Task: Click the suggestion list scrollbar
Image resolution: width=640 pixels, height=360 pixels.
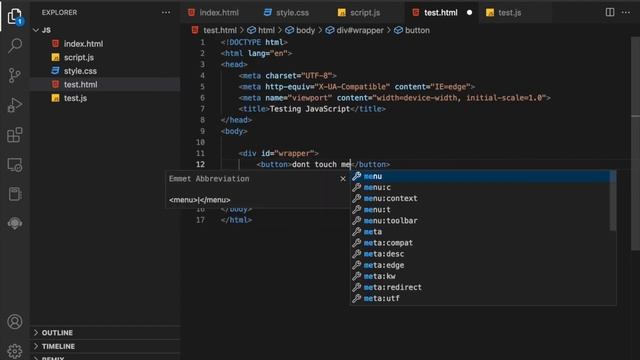Action: point(613,200)
